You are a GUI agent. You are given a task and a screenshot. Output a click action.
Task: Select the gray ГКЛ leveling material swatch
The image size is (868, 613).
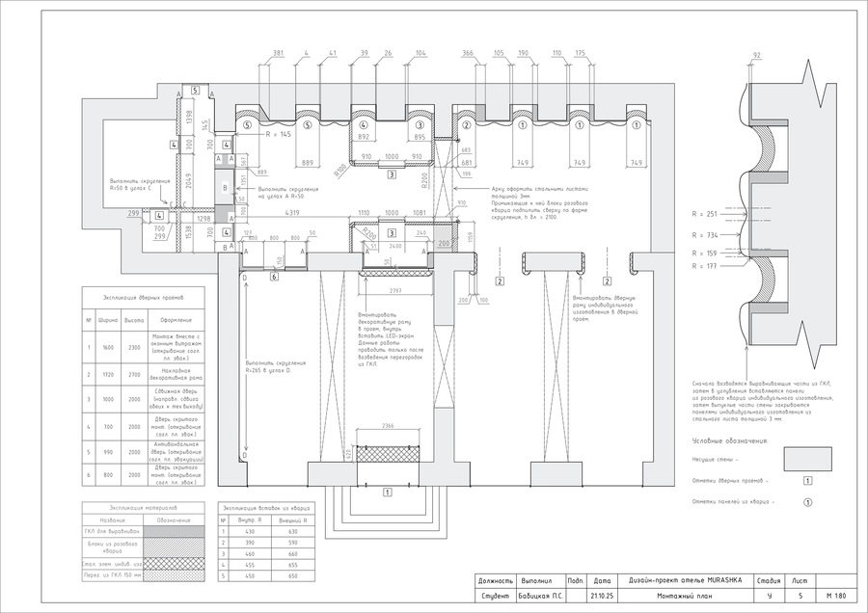point(174,531)
